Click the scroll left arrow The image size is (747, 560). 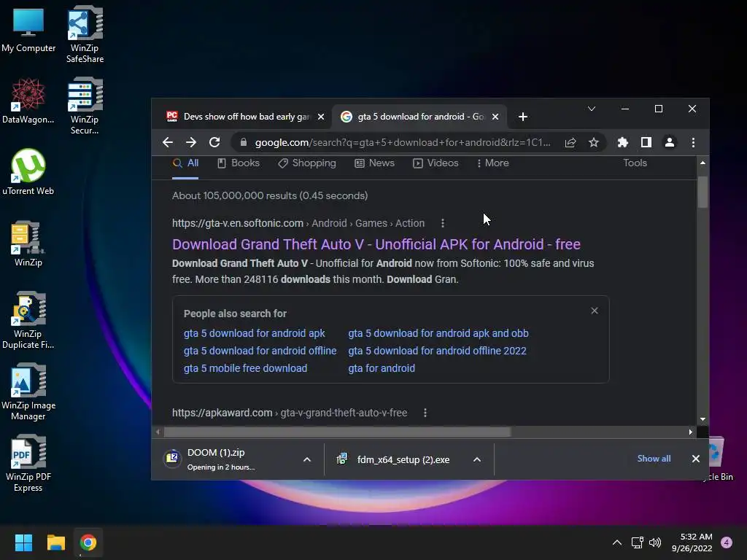tap(158, 432)
